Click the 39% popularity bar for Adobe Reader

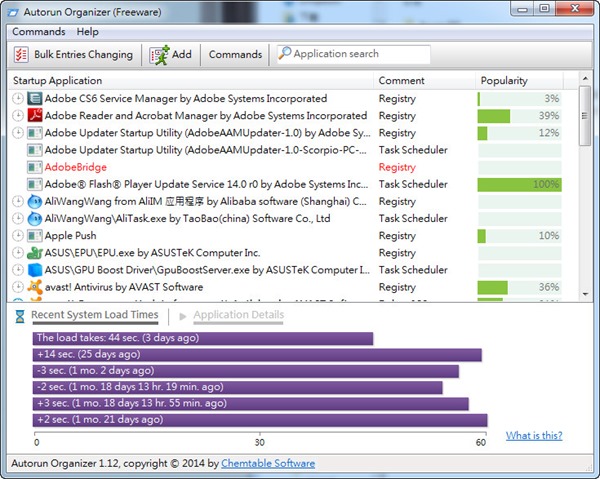(519, 116)
